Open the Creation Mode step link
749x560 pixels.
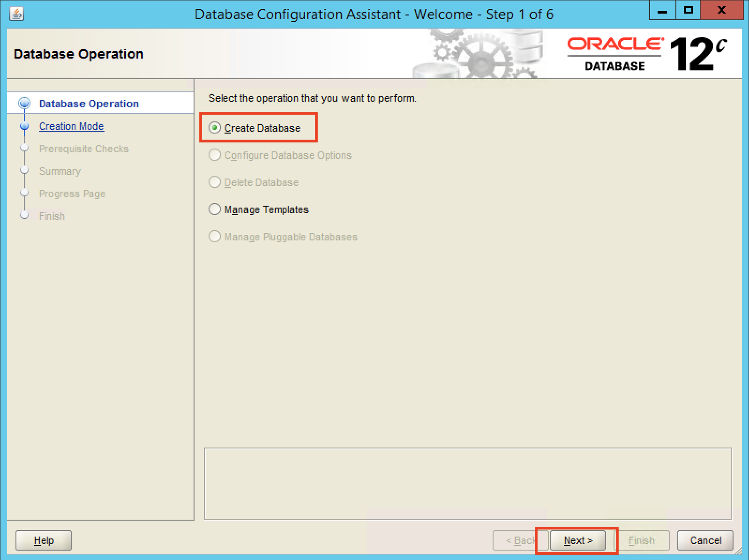coord(71,126)
